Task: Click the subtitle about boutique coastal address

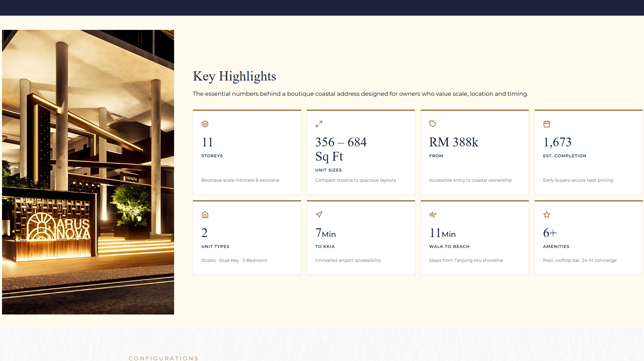Action: click(x=360, y=94)
